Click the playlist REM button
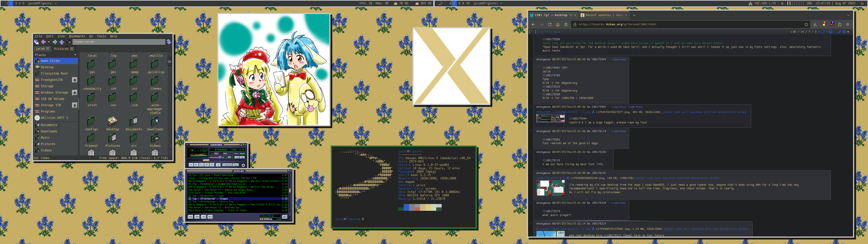Viewport: 868px width, 244px height. pos(197,217)
